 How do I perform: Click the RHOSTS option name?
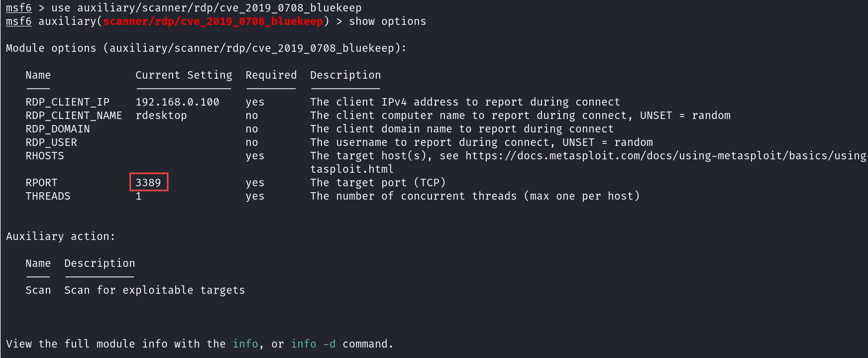click(45, 156)
